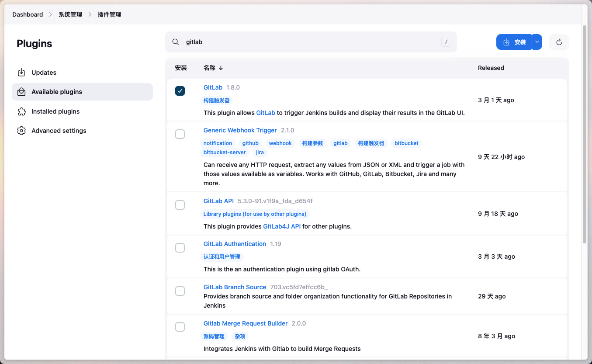Click into the gitlab search field
Image resolution: width=592 pixels, height=364 pixels.
(311, 42)
